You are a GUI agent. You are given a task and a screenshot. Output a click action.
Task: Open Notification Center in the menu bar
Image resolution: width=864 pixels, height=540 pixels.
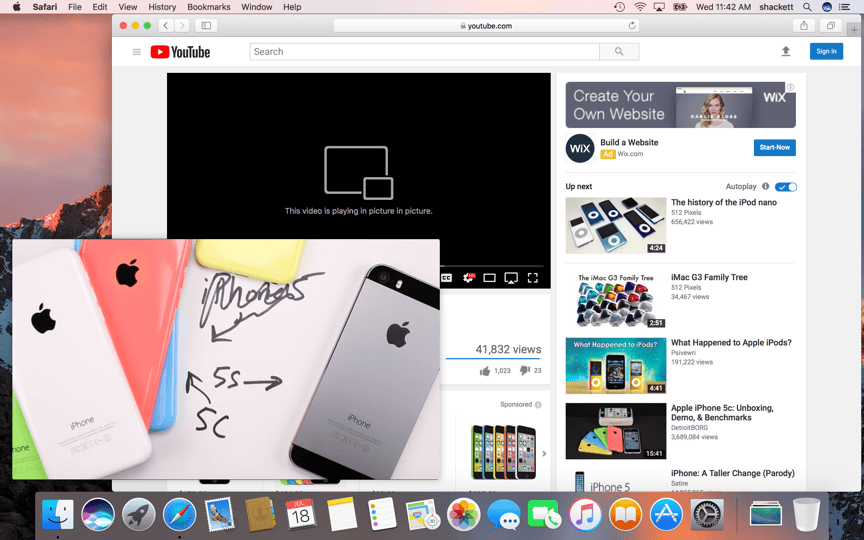tap(844, 7)
